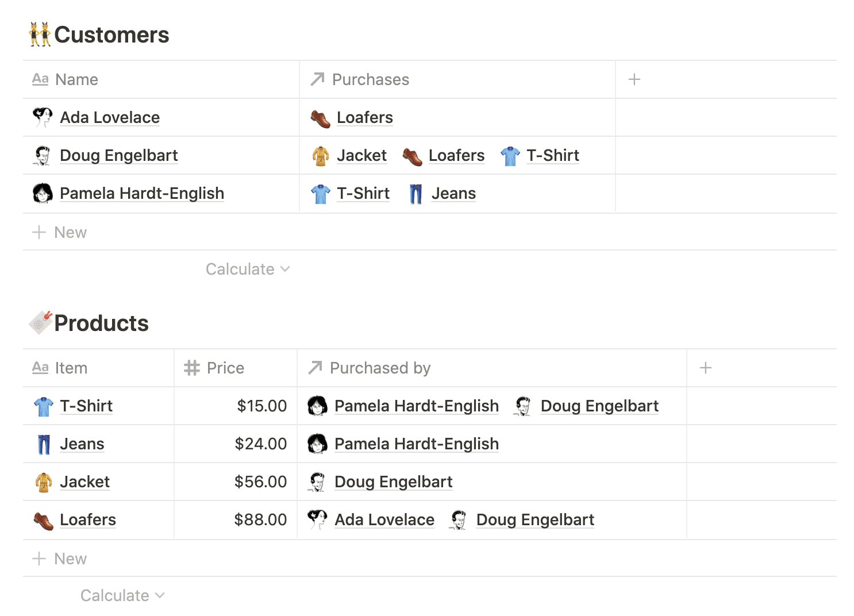Click the Customers page emoji icon
854x616 pixels.
coord(40,34)
